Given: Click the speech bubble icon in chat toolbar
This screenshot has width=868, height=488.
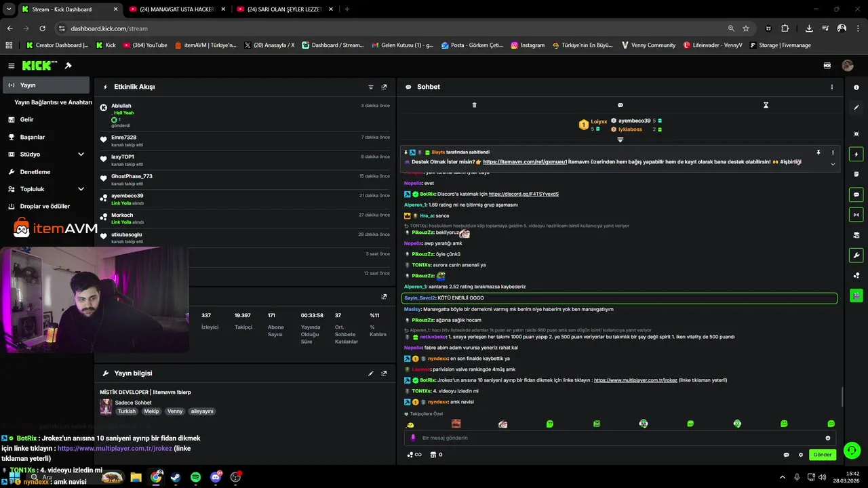Looking at the screenshot, I should [620, 105].
